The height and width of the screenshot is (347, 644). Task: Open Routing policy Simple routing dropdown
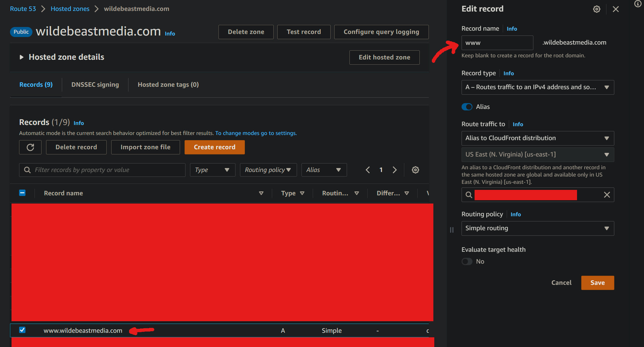(x=538, y=228)
